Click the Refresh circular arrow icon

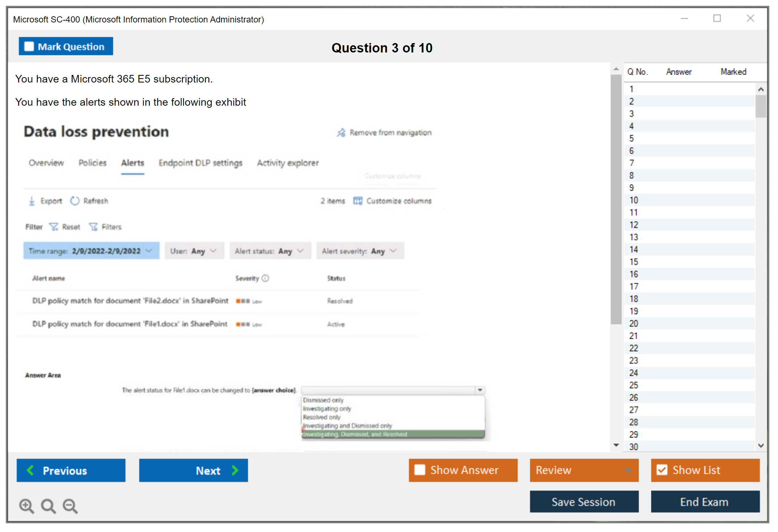75,201
